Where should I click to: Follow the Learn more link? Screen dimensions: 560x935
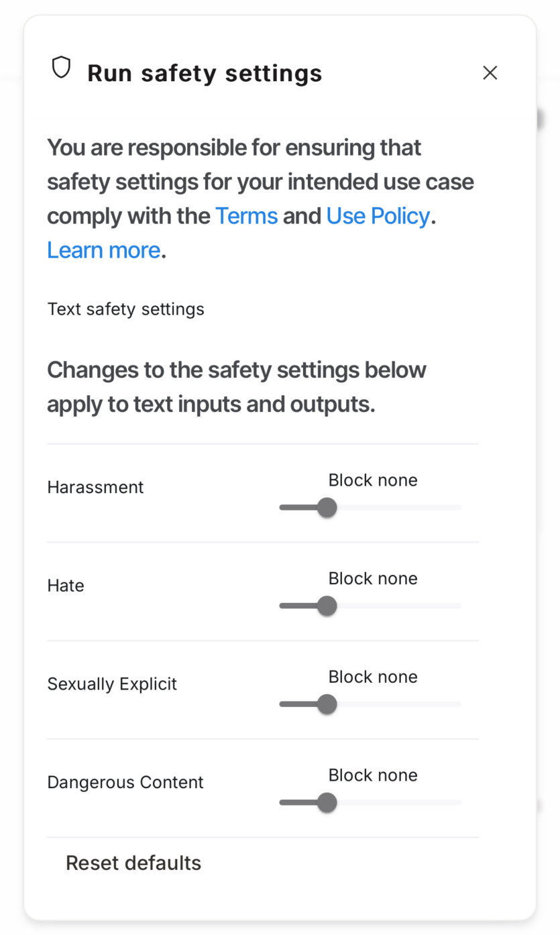point(104,250)
